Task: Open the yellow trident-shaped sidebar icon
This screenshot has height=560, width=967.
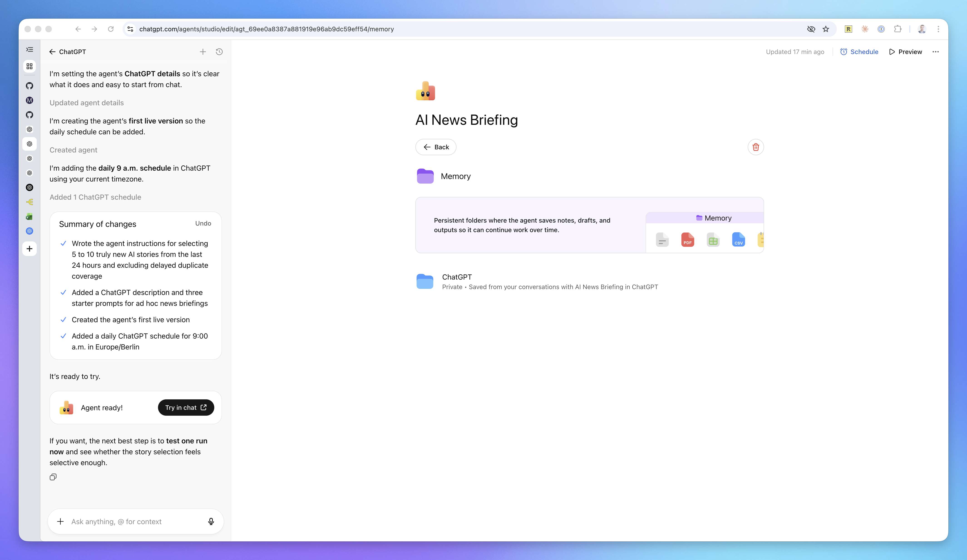Action: 30,202
